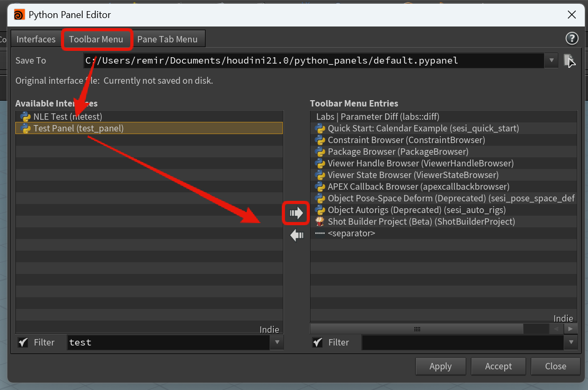Click the Shot Builder Project clapper icon
This screenshot has width=588, height=390.
point(319,221)
